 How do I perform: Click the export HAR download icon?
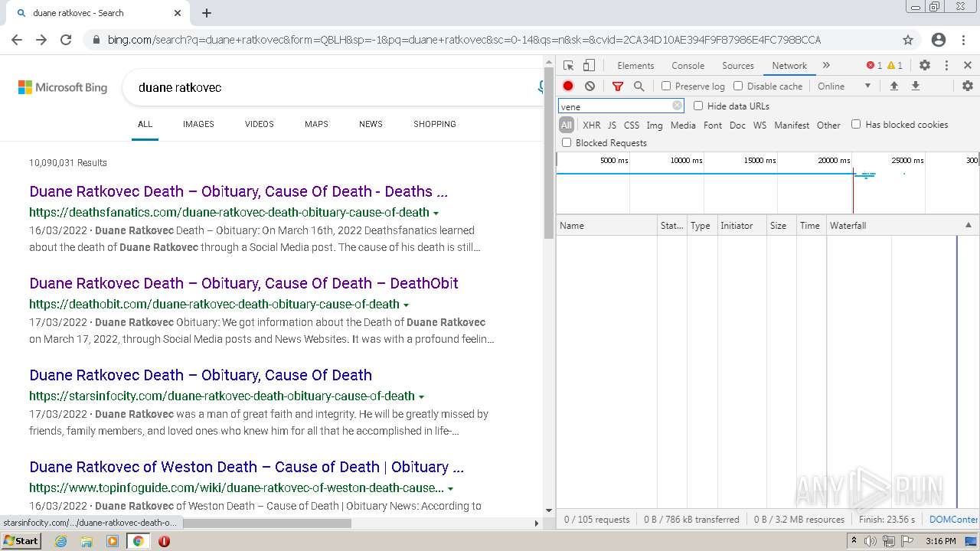915,86
